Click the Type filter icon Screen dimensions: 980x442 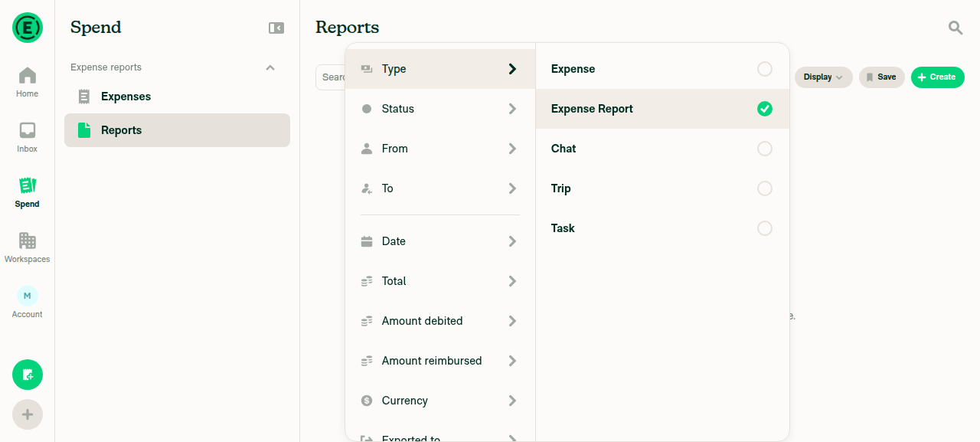(x=367, y=69)
